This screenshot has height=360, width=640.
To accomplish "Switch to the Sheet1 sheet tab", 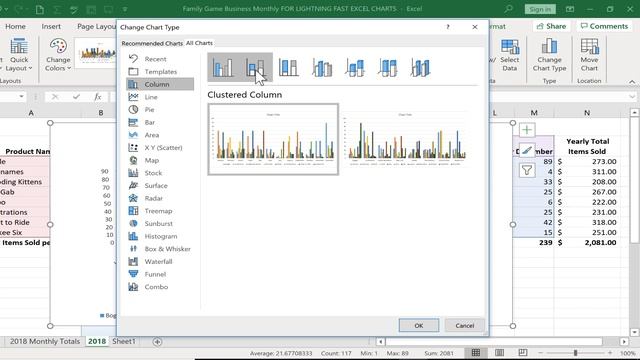I will coord(124,341).
